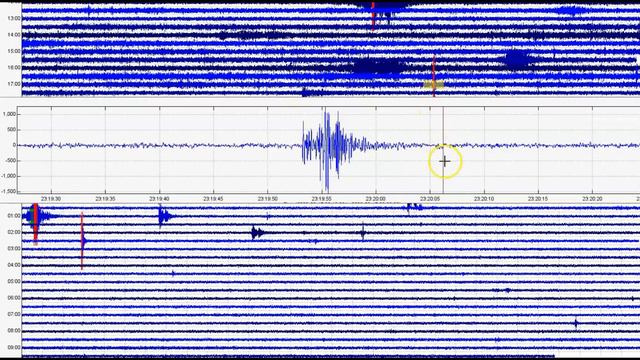Click the 07:00 hour label in the lower helicorder

tap(14, 314)
